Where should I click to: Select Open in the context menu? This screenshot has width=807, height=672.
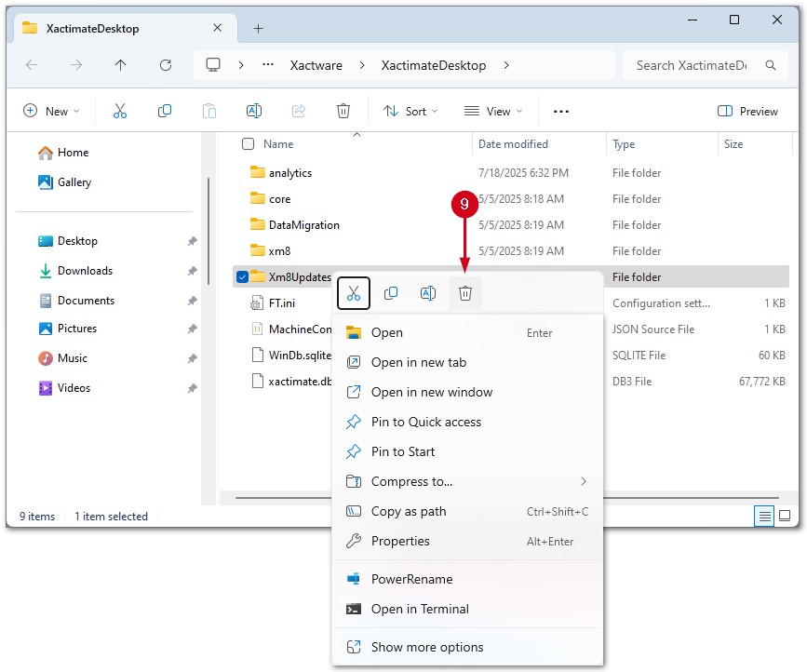(468, 333)
